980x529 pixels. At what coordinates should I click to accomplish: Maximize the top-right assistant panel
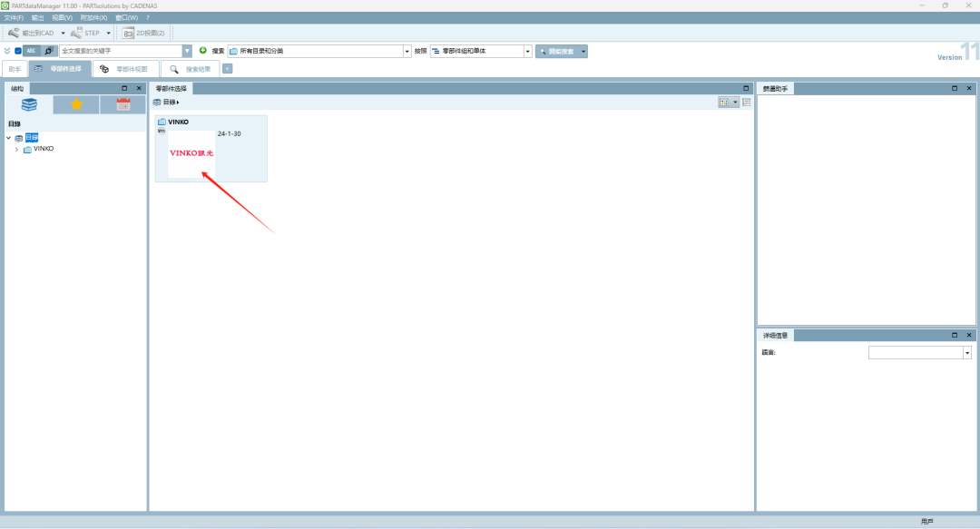coord(955,88)
